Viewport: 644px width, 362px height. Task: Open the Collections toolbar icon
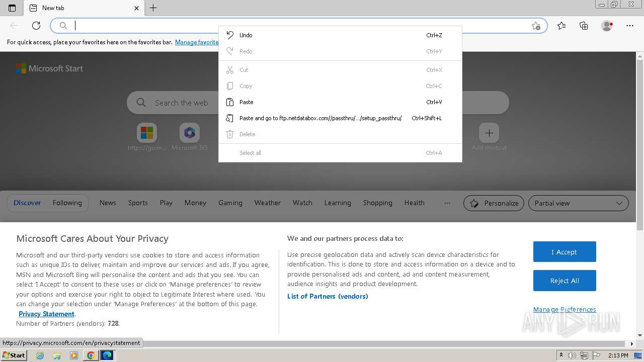[584, 26]
